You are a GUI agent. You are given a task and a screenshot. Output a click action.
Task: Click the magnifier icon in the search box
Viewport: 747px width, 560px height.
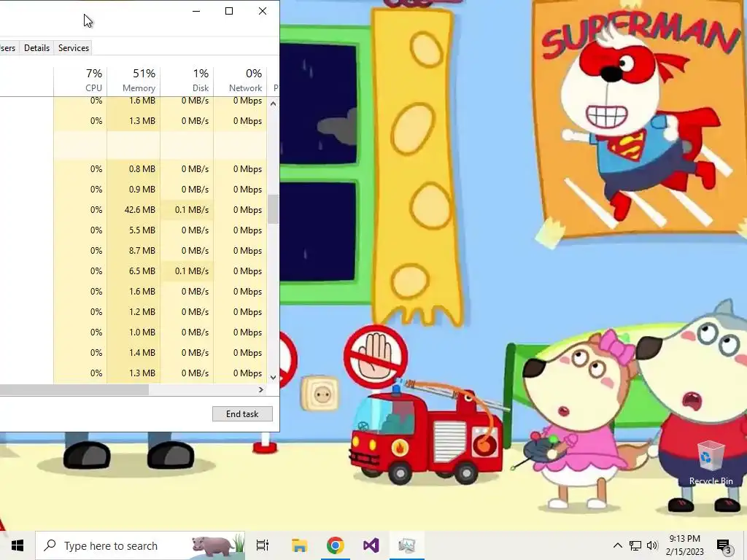coord(50,545)
